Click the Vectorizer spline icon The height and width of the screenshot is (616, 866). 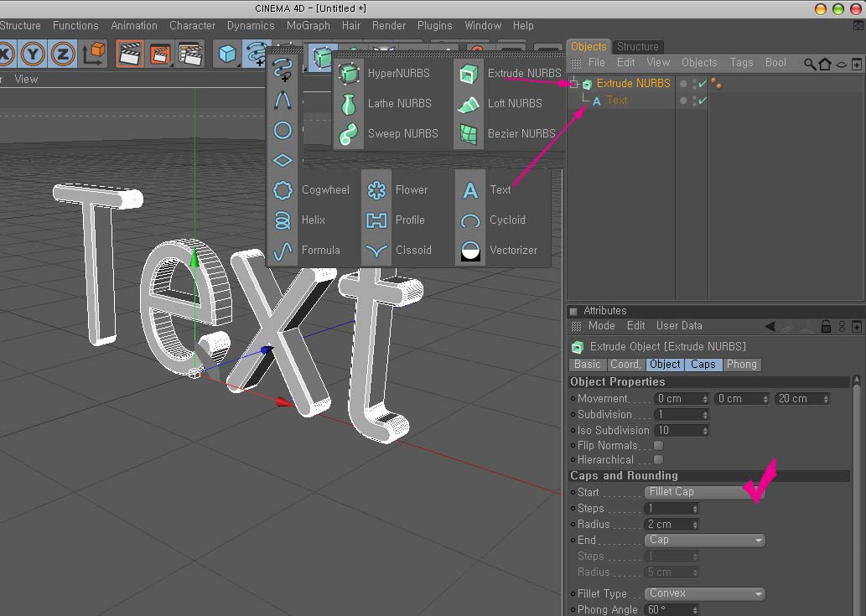[x=470, y=250]
